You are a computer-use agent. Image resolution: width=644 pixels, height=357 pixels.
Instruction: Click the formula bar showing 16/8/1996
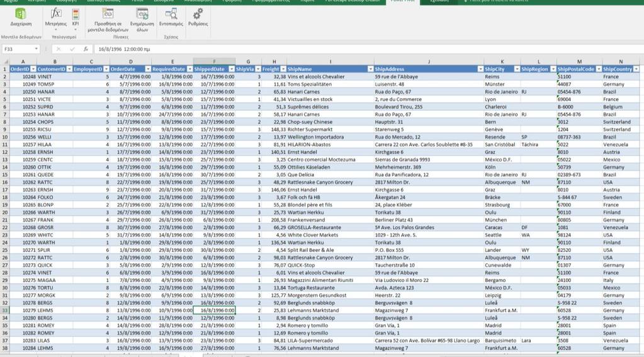(x=368, y=49)
